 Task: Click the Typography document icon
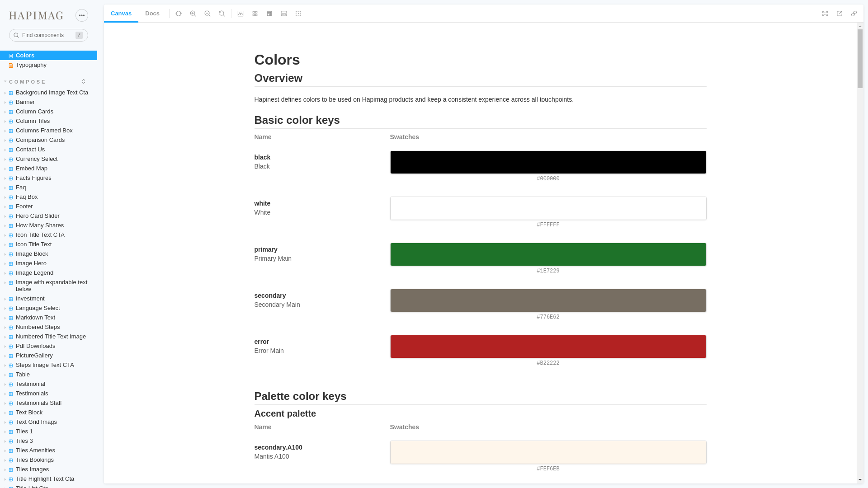(x=11, y=65)
